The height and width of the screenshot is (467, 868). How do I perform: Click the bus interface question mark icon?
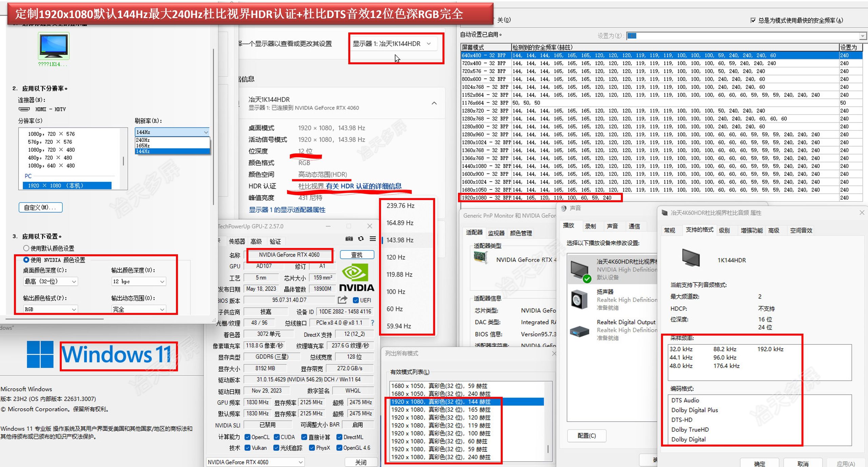[372, 323]
